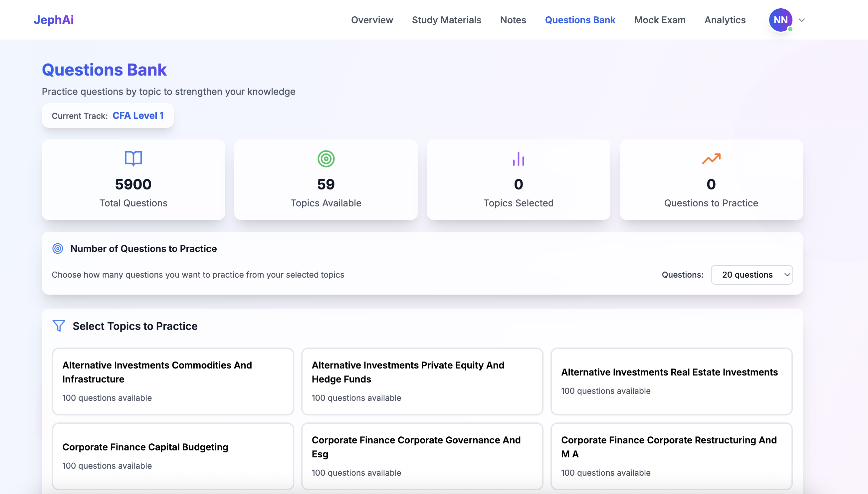This screenshot has width=868, height=494.
Task: Click the open book Total Questions icon
Action: 133,158
